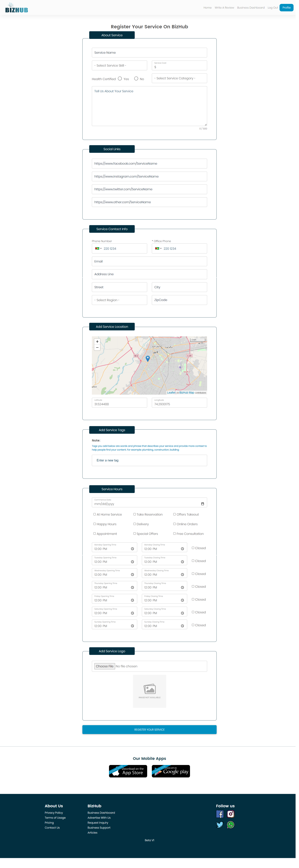Screen dimensions: 299x868
Task: Check the At Home Service option
Action: click(x=95, y=514)
